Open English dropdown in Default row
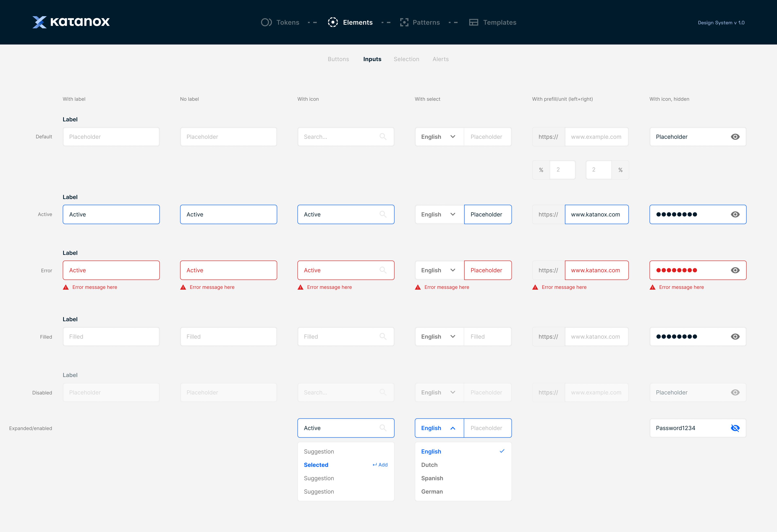The height and width of the screenshot is (532, 777). coord(439,137)
